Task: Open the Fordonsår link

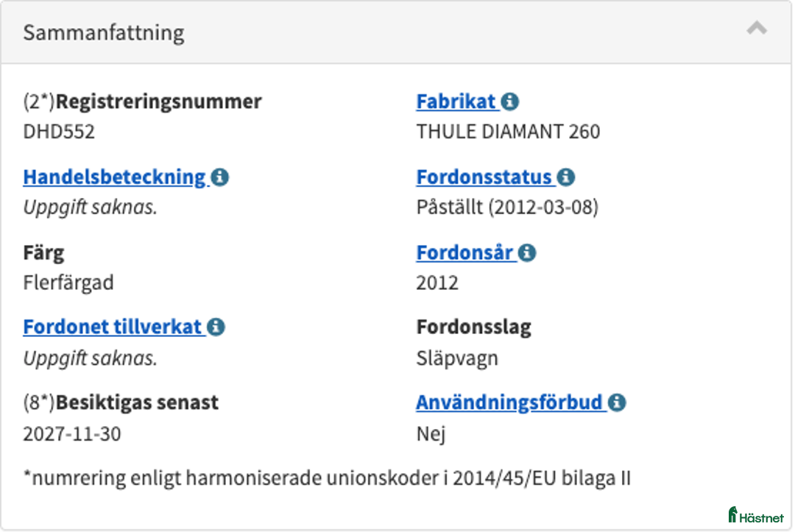Action: 464,253
